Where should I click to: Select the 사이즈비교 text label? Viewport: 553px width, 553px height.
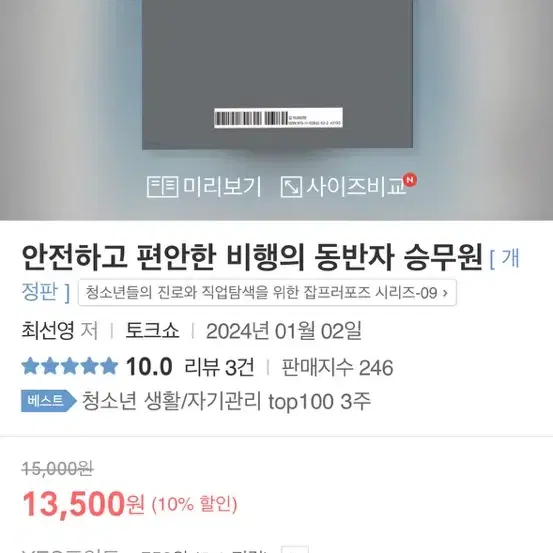click(x=356, y=187)
